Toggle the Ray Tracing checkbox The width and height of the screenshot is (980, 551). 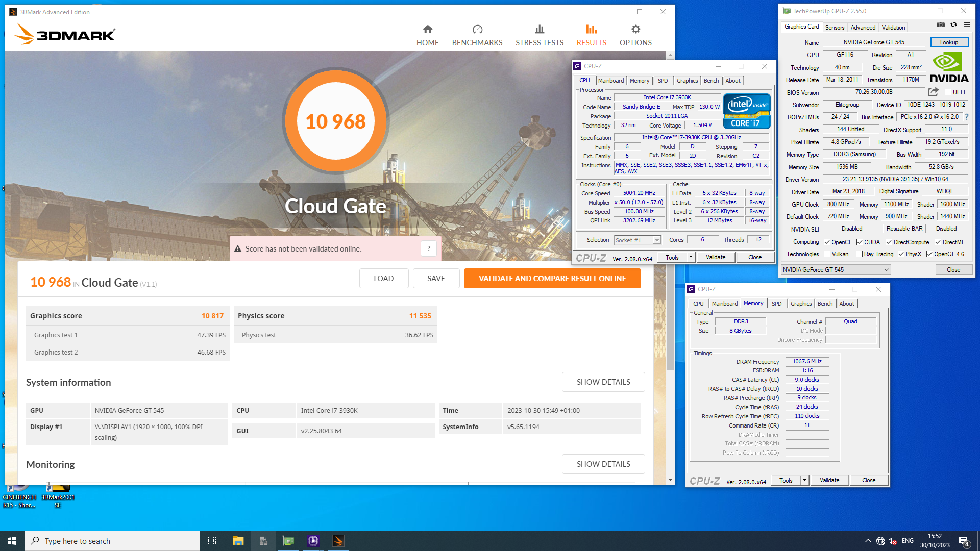click(x=859, y=254)
